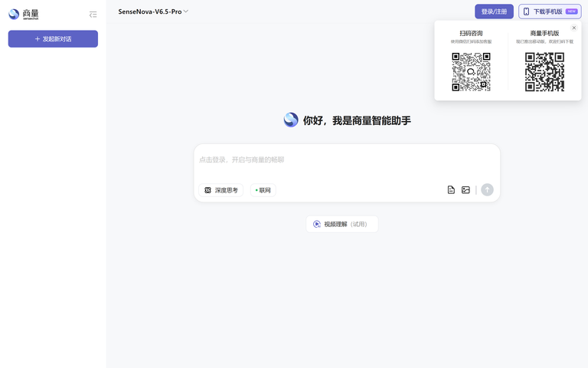The height and width of the screenshot is (368, 588).
Task: Start a new conversation with 发起新对话
Action: coord(53,38)
